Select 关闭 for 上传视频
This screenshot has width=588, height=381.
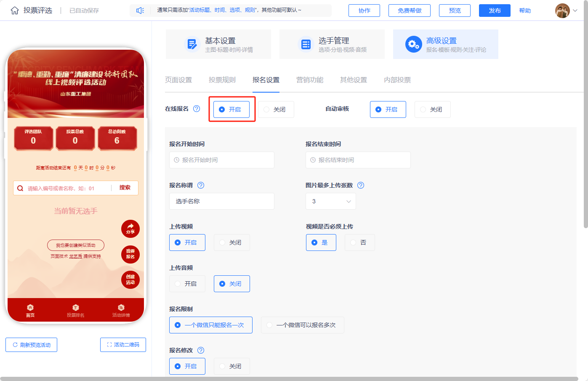[x=232, y=242]
